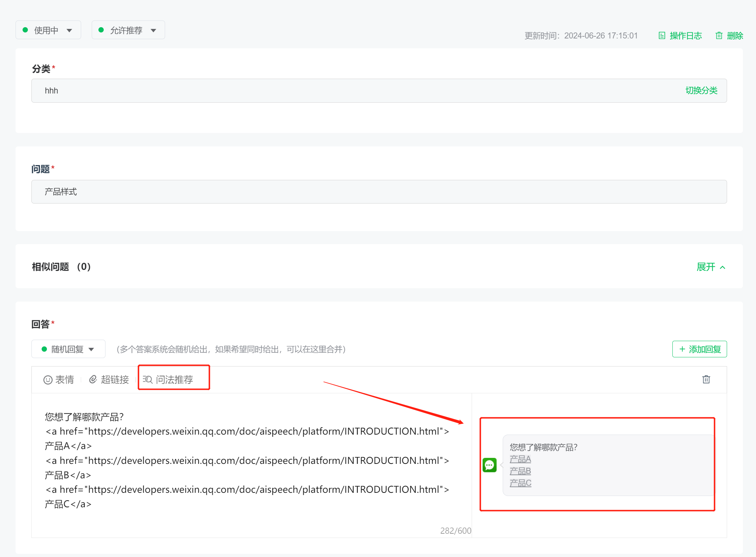This screenshot has height=557, width=756.
Task: Click the 操作日志 document icon
Action: [662, 36]
